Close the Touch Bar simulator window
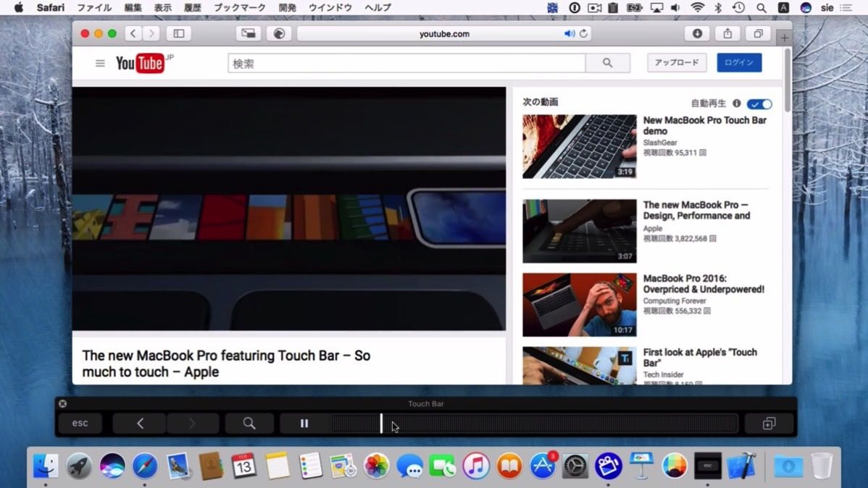The image size is (868, 488). tap(62, 403)
